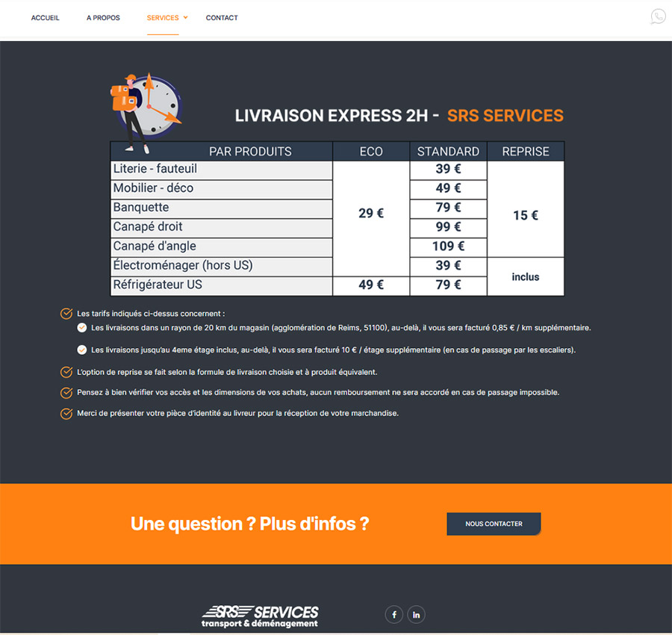The width and height of the screenshot is (672, 635).
Task: Click the '49 €' ECO price for Réfrigérateur US
Action: pyautogui.click(x=371, y=285)
